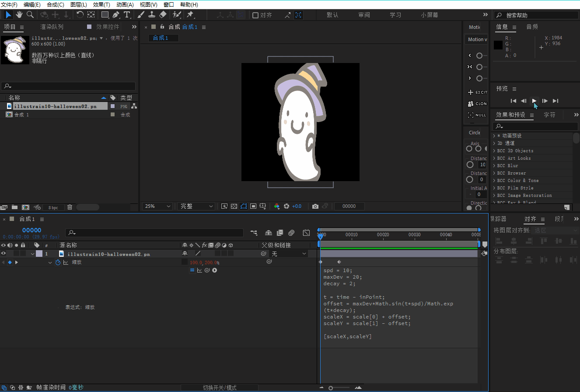Toggle the expression enable equals button
Image resolution: width=580 pixels, height=392 pixels.
tap(192, 270)
